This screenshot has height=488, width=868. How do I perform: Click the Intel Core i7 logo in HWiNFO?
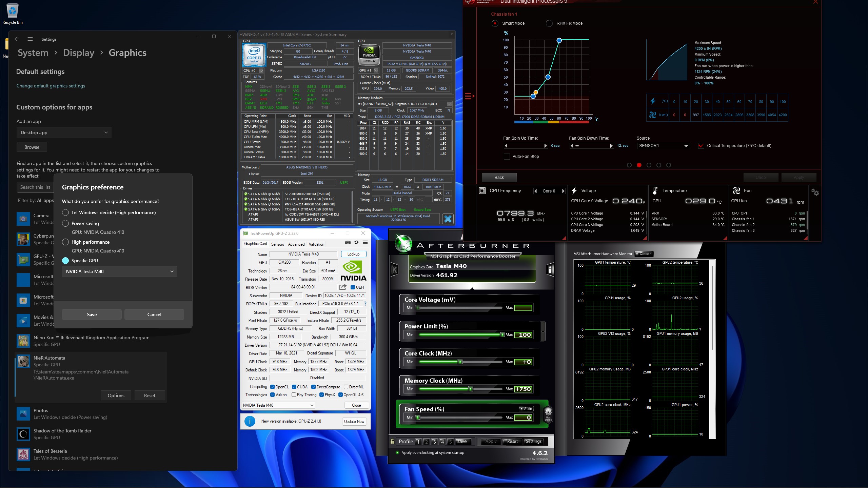(254, 54)
